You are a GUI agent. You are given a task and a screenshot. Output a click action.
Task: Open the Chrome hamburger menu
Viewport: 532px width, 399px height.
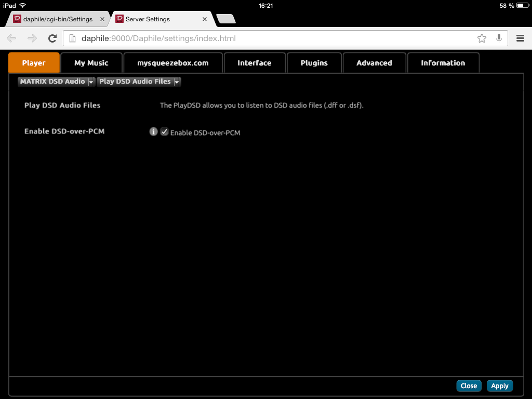520,38
